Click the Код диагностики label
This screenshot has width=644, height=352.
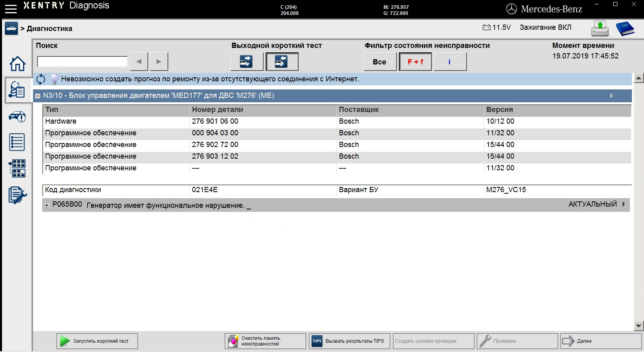(x=73, y=190)
